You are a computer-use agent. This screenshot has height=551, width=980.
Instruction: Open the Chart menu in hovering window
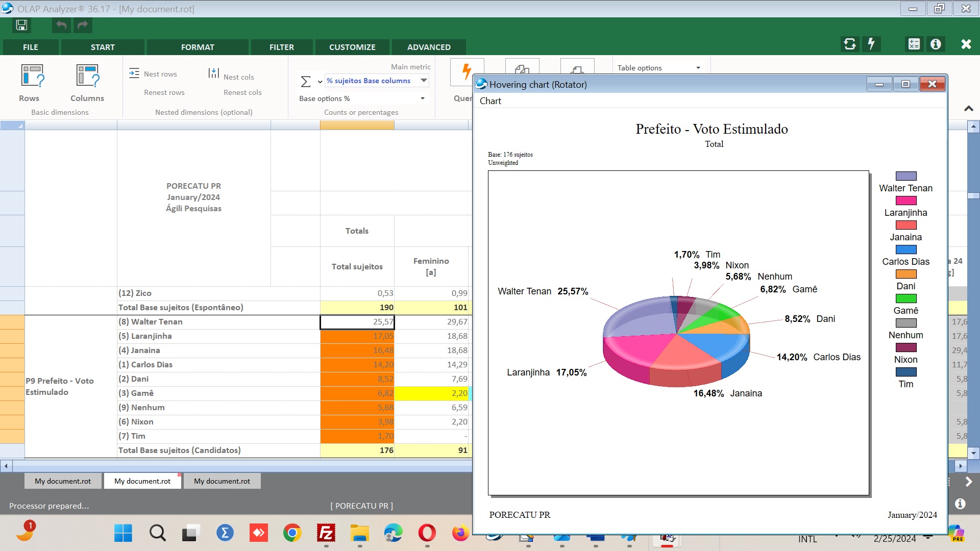[490, 101]
